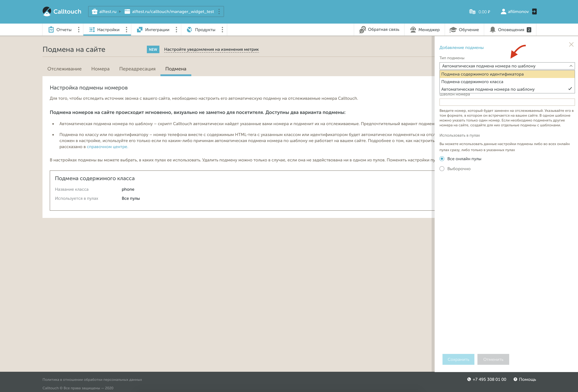Screen dimensions: 578x392
Task: Click the phone icon in the footer
Action: tap(469, 379)
